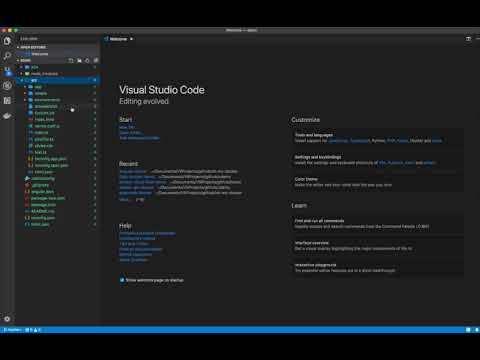Click the Collapse All folders icon
The width and height of the screenshot is (480, 360).
click(96, 60)
